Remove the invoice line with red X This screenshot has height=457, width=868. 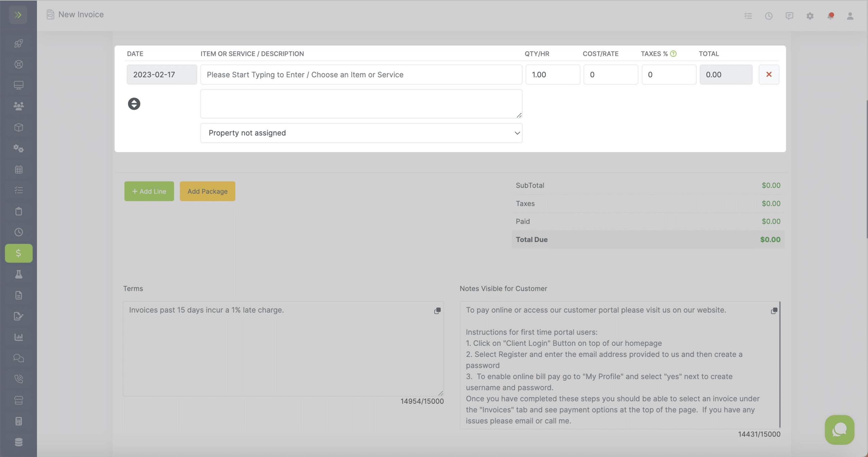pyautogui.click(x=769, y=75)
